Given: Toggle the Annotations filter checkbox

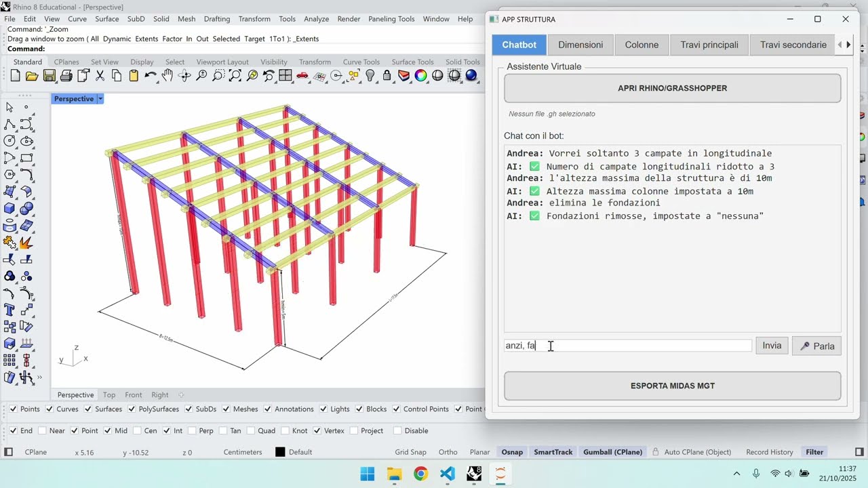Looking at the screenshot, I should tap(268, 409).
